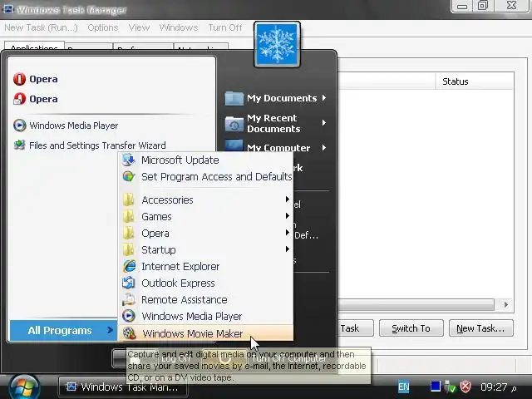Select the Applications tab

(x=34, y=47)
